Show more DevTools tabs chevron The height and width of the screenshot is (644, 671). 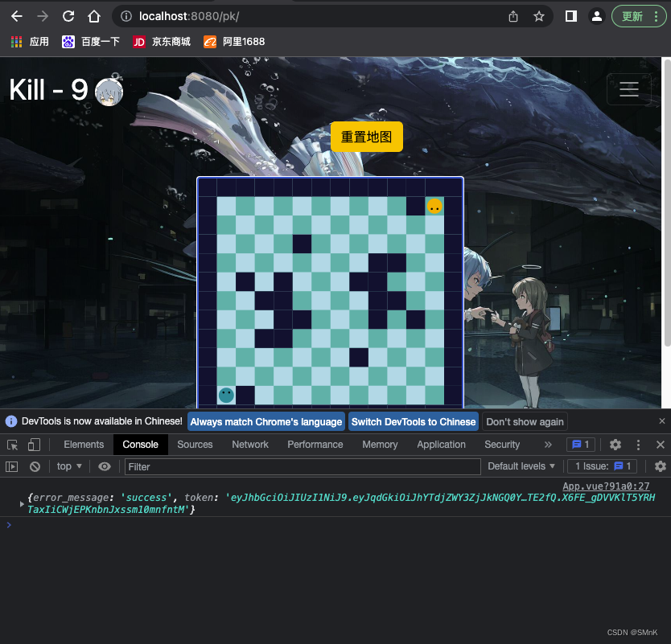point(548,445)
